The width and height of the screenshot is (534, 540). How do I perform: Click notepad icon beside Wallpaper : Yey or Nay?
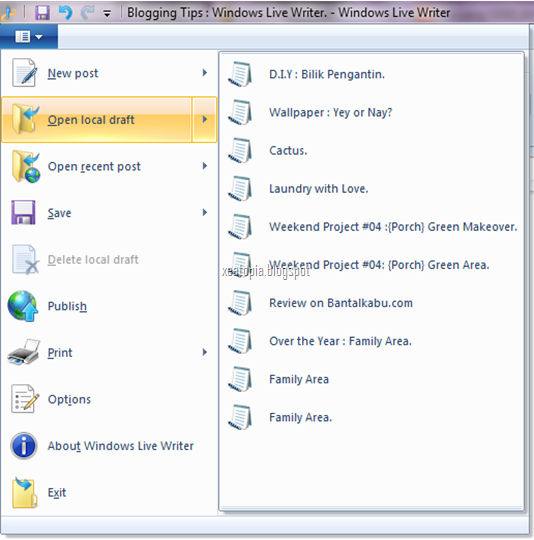(x=239, y=112)
